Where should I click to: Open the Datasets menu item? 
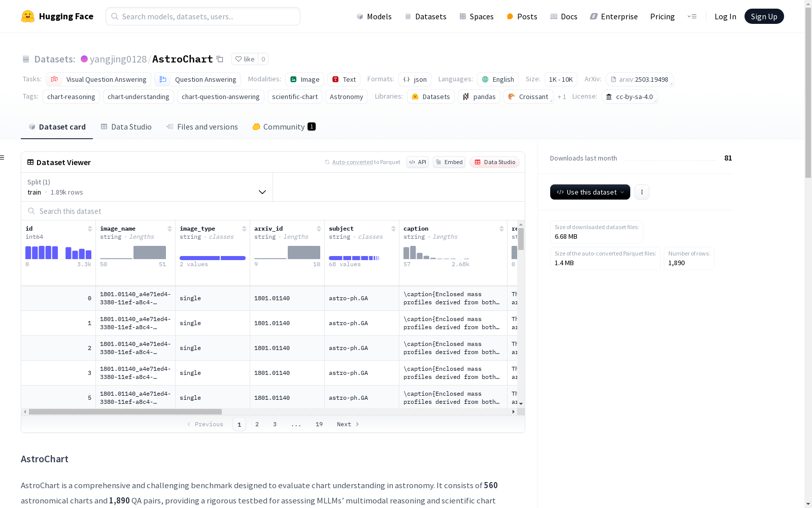[425, 16]
